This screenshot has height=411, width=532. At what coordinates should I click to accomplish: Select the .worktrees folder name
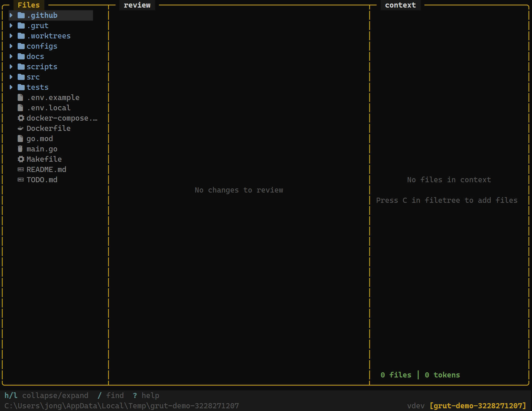(49, 36)
